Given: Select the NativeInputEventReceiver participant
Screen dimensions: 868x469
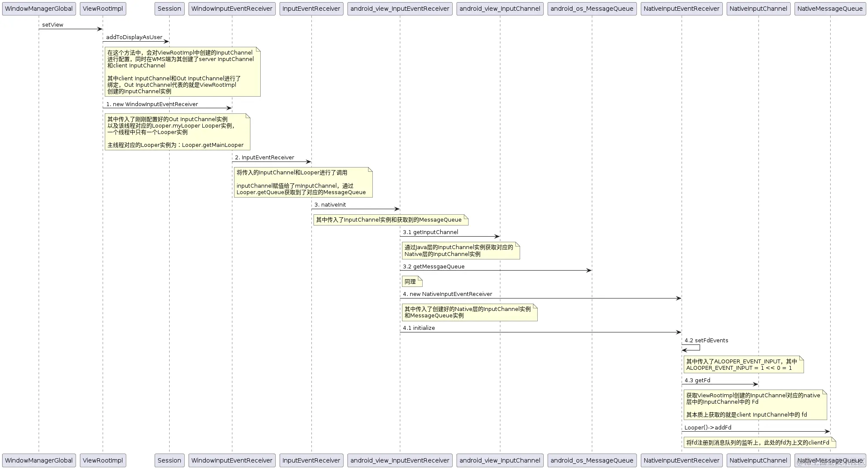Looking at the screenshot, I should pos(681,8).
